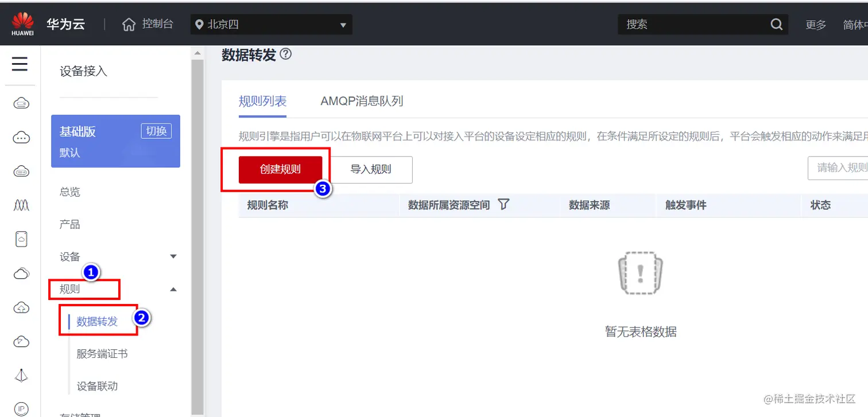Image resolution: width=868 pixels, height=417 pixels.
Task: Click the 控制台 link
Action: point(158,24)
